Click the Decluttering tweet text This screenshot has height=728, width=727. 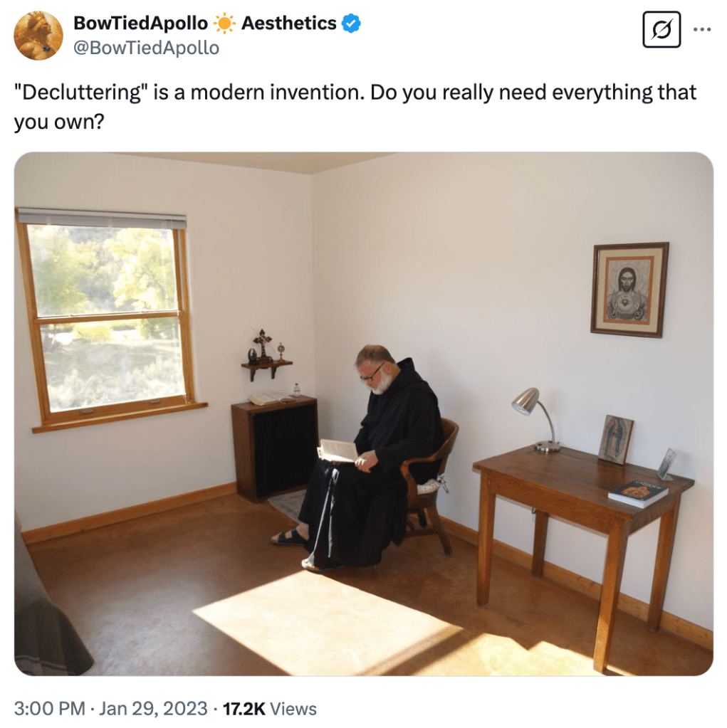[x=355, y=107]
